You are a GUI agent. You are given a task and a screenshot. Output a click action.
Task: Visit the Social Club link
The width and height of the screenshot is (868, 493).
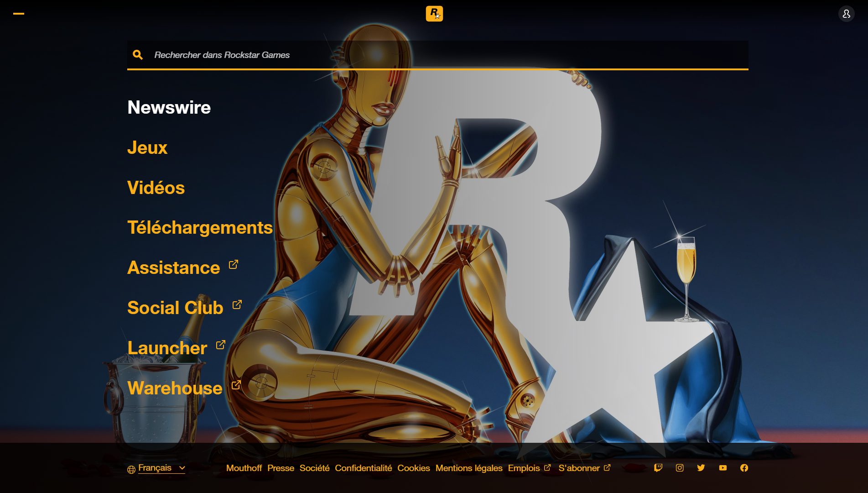175,308
